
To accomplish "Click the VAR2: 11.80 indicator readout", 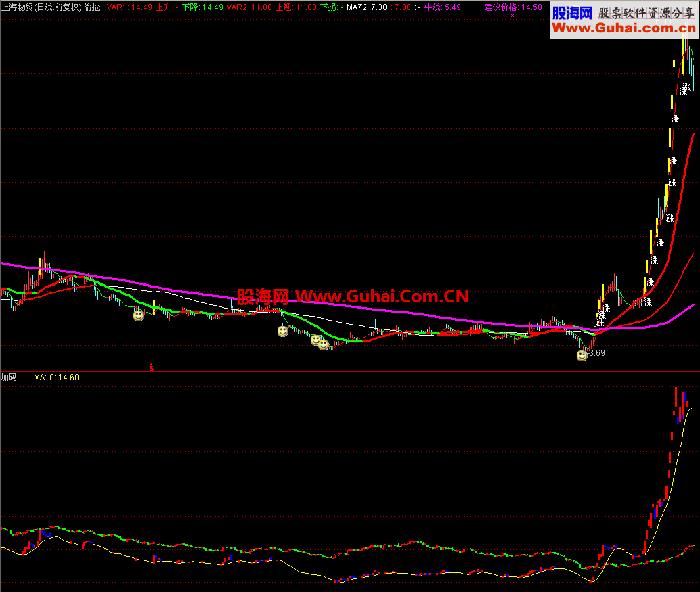I will (x=249, y=7).
